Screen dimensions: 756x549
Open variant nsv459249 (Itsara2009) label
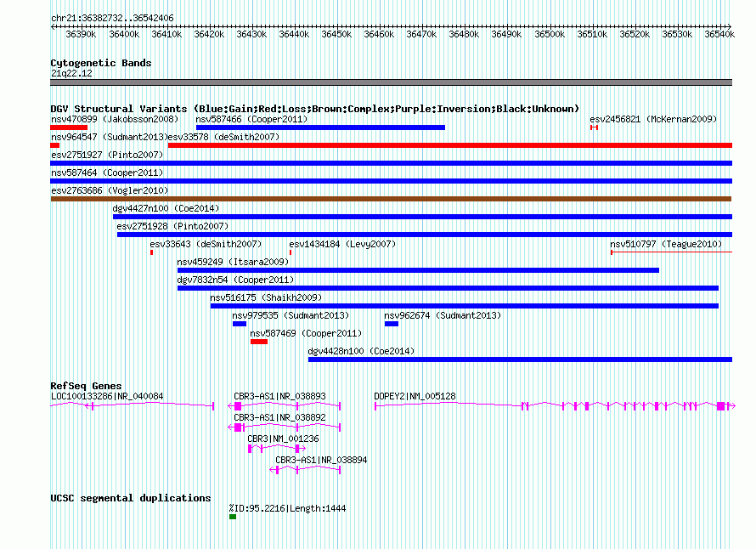[x=233, y=262]
